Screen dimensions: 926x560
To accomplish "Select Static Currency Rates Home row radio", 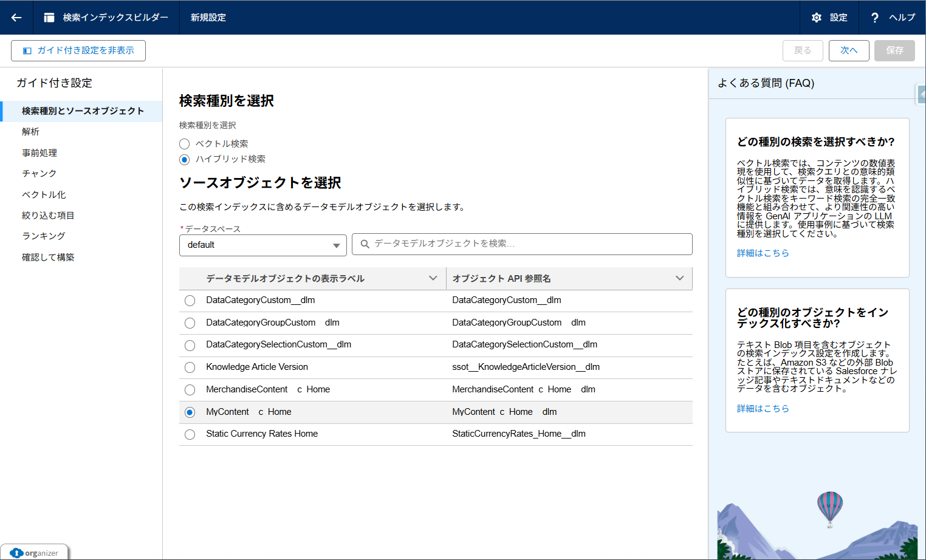I will 190,434.
